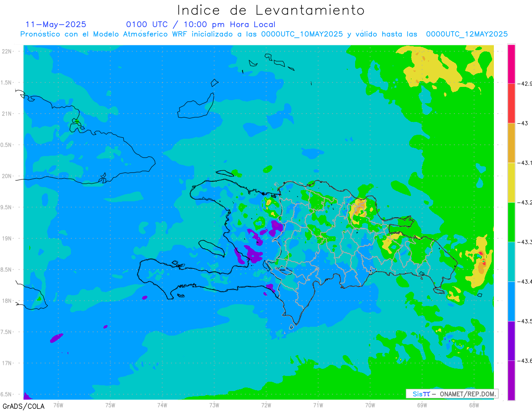Viewport: 532px width, 411px height.
Task: Click "0100 UTC / 10:00 pm Hora Local"
Action: point(200,25)
